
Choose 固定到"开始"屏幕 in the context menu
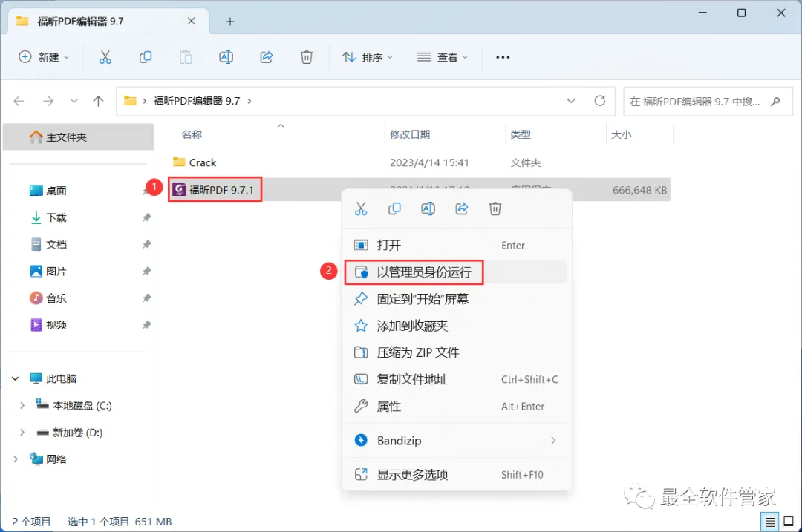click(x=456, y=299)
